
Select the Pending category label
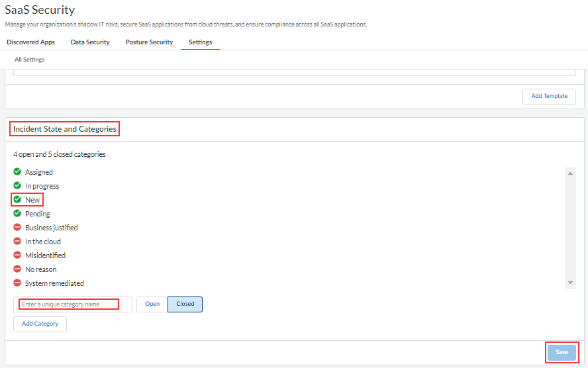pyautogui.click(x=38, y=214)
